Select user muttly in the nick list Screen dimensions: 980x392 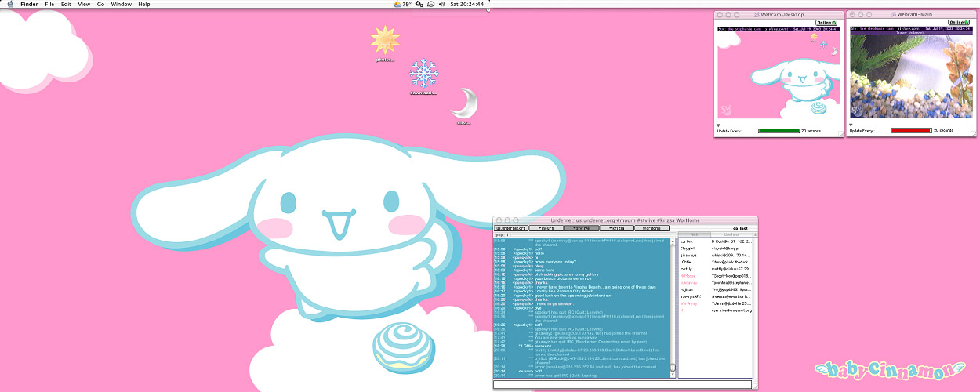pos(688,268)
